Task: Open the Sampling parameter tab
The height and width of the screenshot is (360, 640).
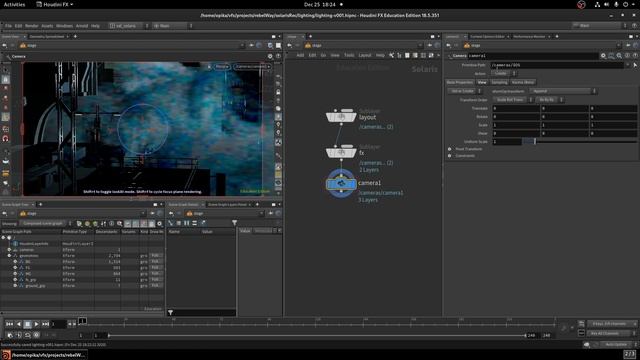Action: pyautogui.click(x=499, y=82)
